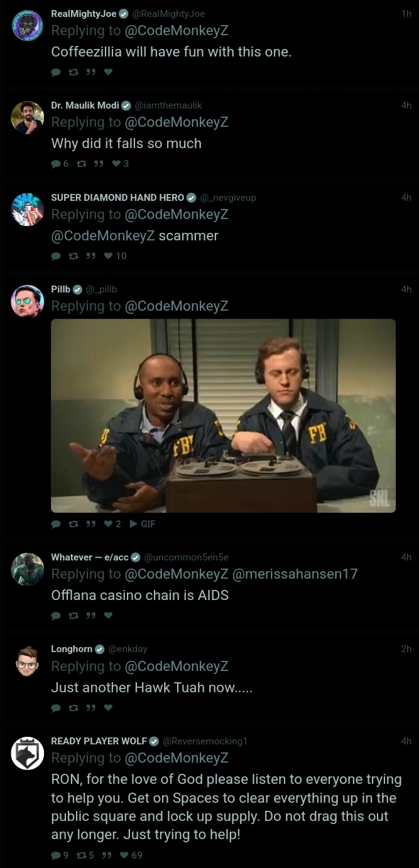Open READY PLAYER WOLF's profile avatar

pyautogui.click(x=28, y=753)
